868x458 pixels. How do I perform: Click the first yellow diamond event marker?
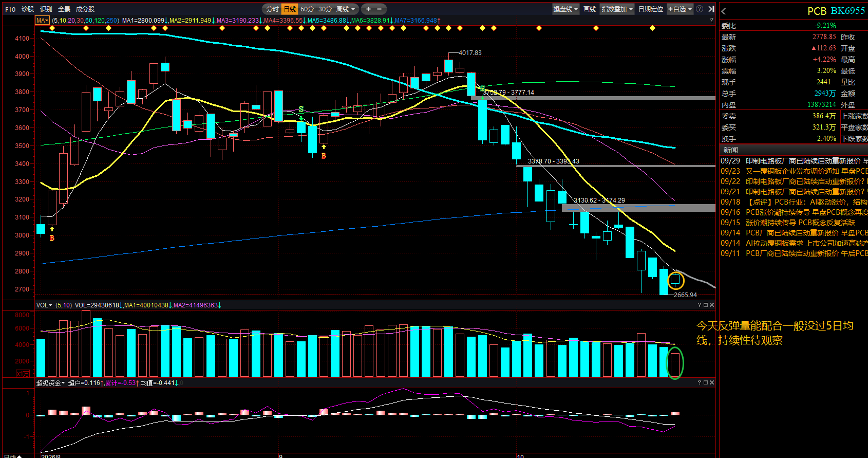(x=52, y=28)
